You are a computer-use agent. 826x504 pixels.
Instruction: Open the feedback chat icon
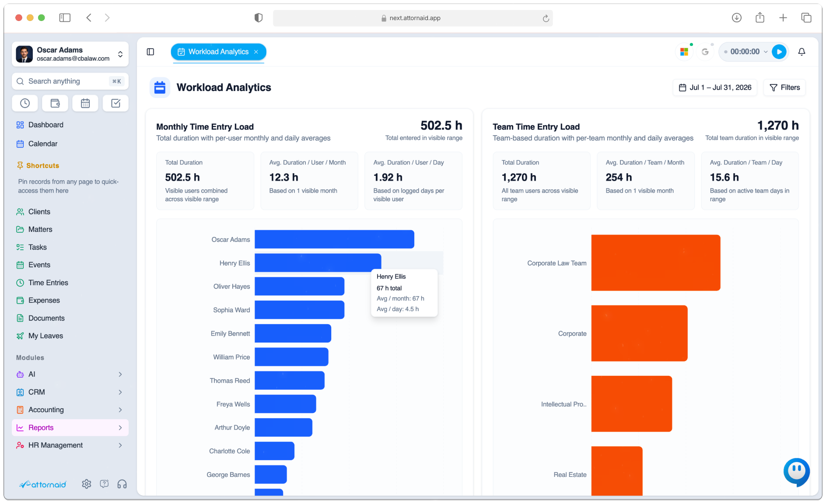click(104, 484)
